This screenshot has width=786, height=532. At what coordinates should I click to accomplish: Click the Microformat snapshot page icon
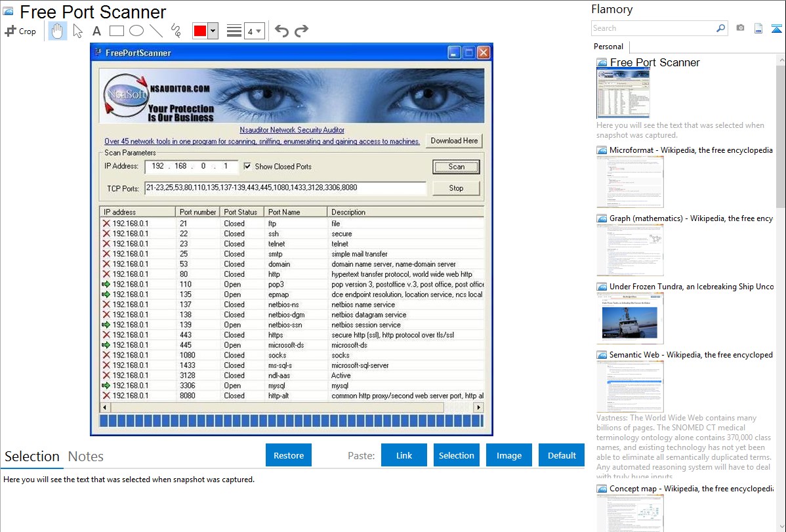tap(602, 150)
